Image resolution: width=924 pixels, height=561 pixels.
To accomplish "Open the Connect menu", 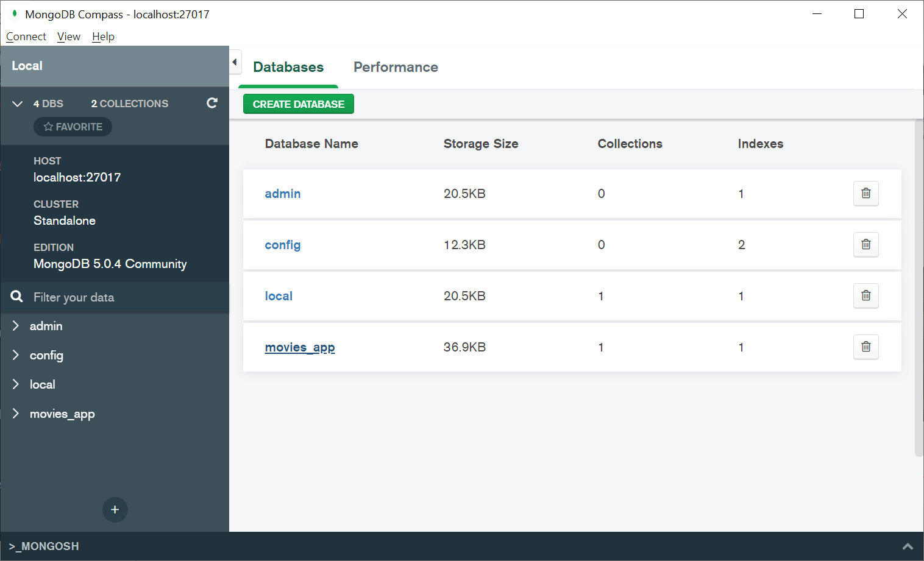I will [26, 36].
